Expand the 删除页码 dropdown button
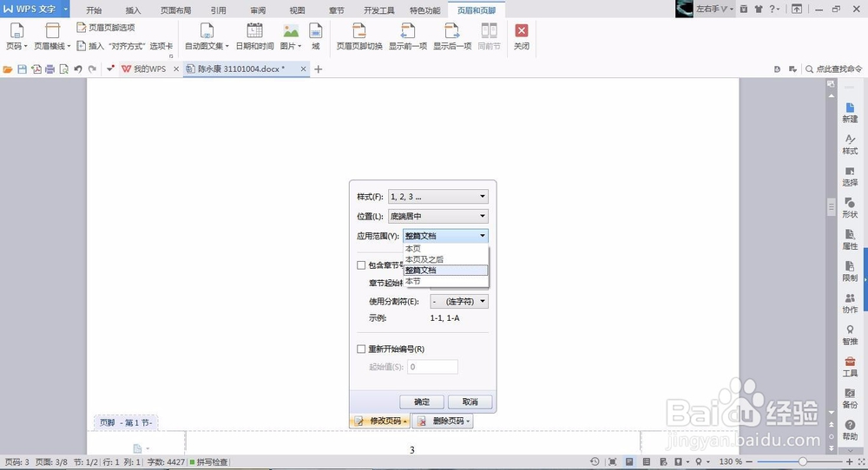The height and width of the screenshot is (470, 868). (x=443, y=421)
